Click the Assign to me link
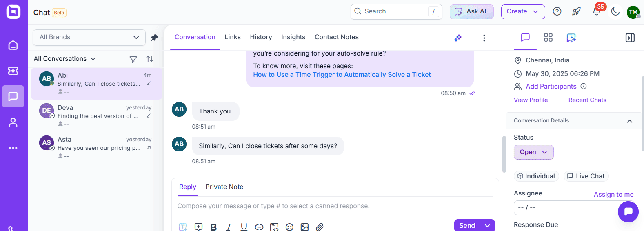The height and width of the screenshot is (231, 644). [613, 194]
